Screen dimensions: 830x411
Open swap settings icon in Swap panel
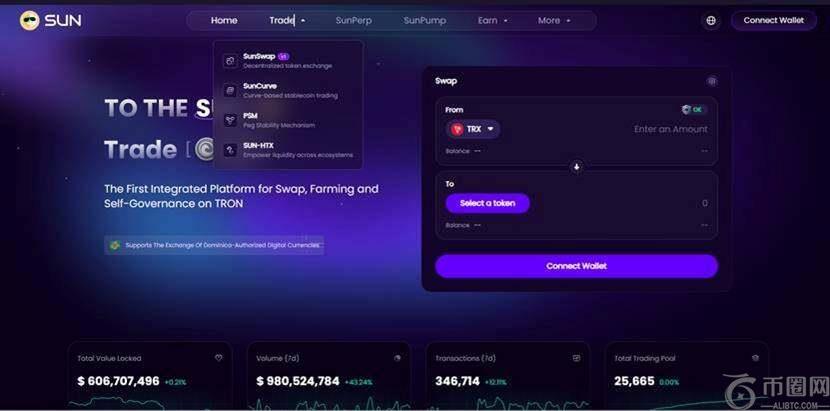point(712,82)
